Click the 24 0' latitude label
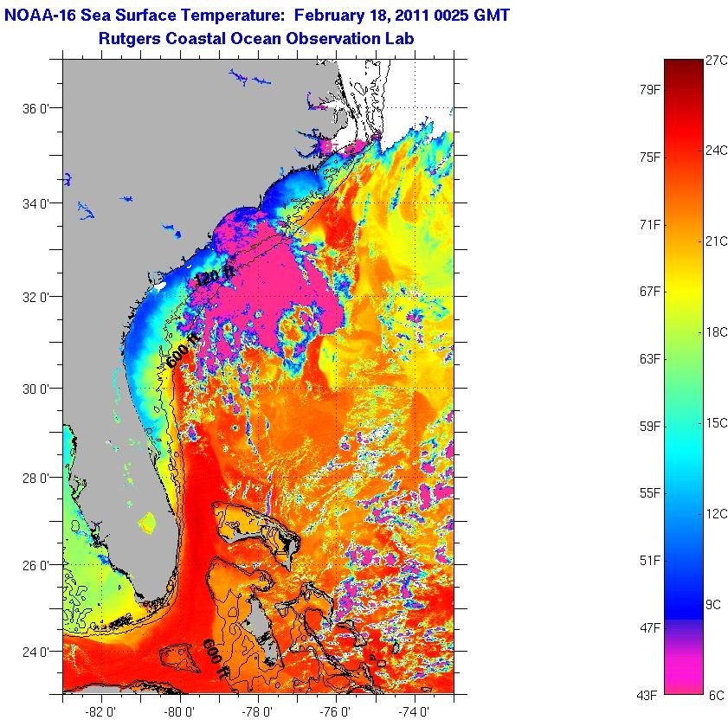This screenshot has height=720, width=728. 35,652
